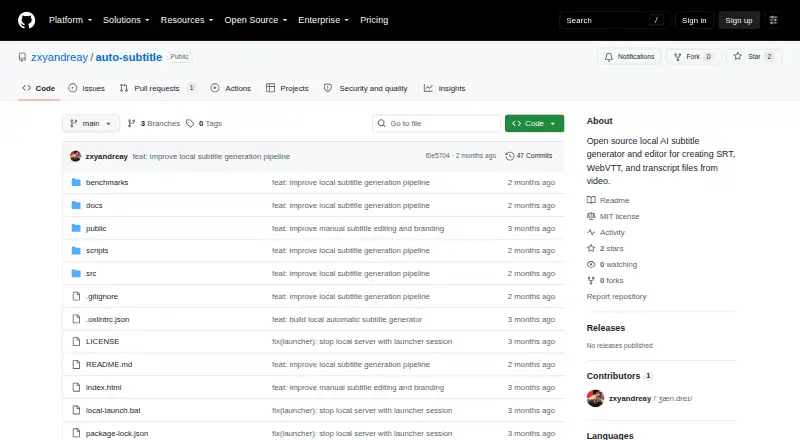This screenshot has width=800, height=440.
Task: Open auto-subtitle repository link
Action: pos(129,57)
